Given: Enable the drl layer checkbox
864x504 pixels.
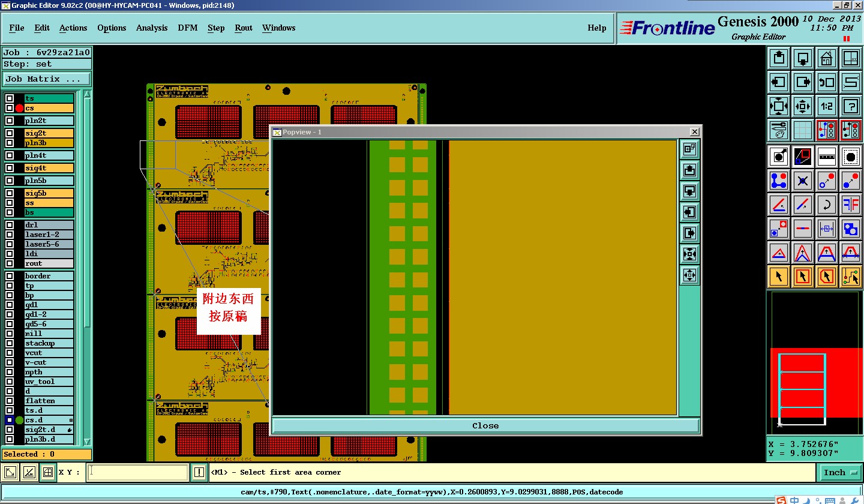Looking at the screenshot, I should (x=10, y=225).
